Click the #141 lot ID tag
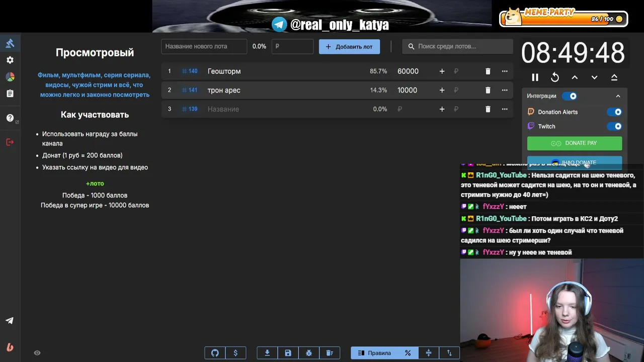Image resolution: width=644 pixels, height=362 pixels. pyautogui.click(x=190, y=90)
